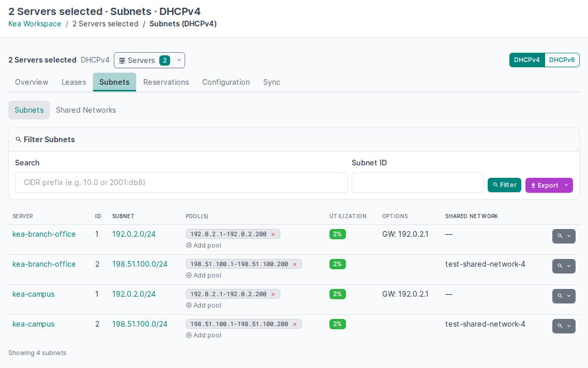Screen dimensions: 588x368
Task: Click 2% utilization badge for kea-campus ID 2
Action: (x=338, y=324)
